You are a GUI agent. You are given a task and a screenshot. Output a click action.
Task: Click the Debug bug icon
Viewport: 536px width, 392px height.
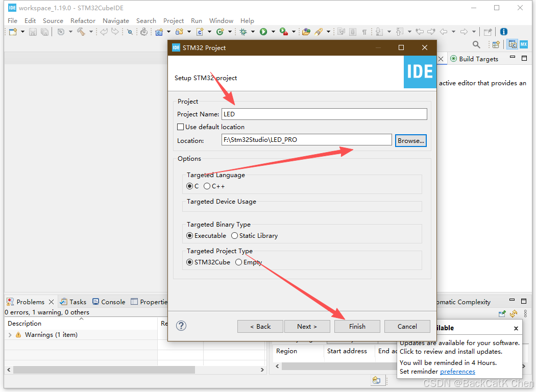(x=243, y=32)
